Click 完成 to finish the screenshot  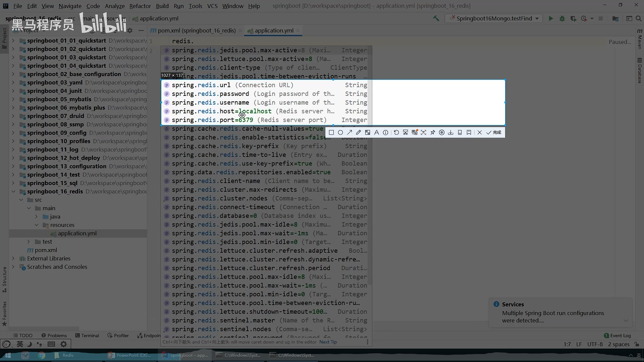[x=494, y=133]
